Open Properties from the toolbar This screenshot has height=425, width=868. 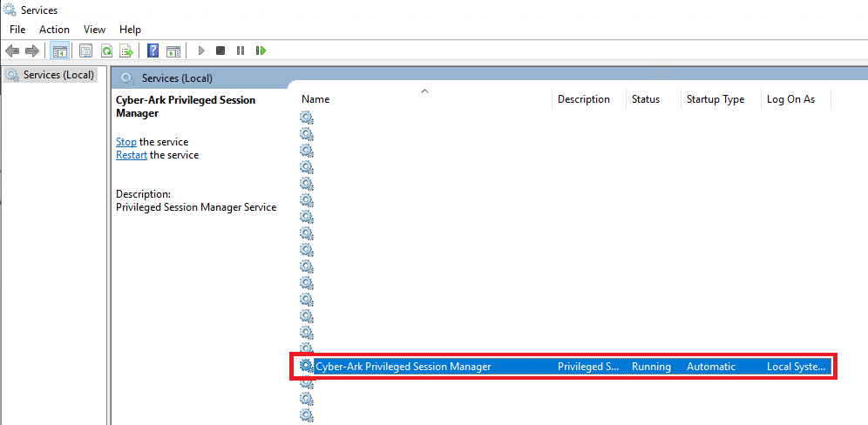(85, 51)
